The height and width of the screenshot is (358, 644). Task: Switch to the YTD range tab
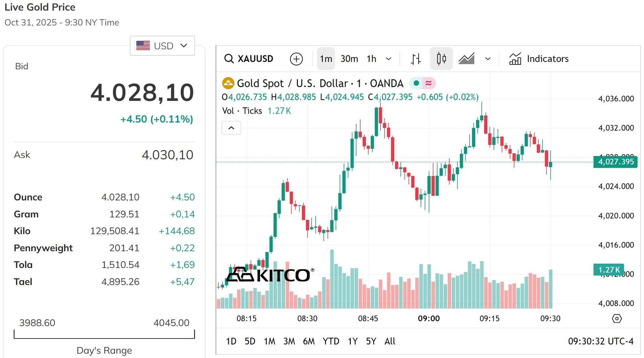(331, 341)
